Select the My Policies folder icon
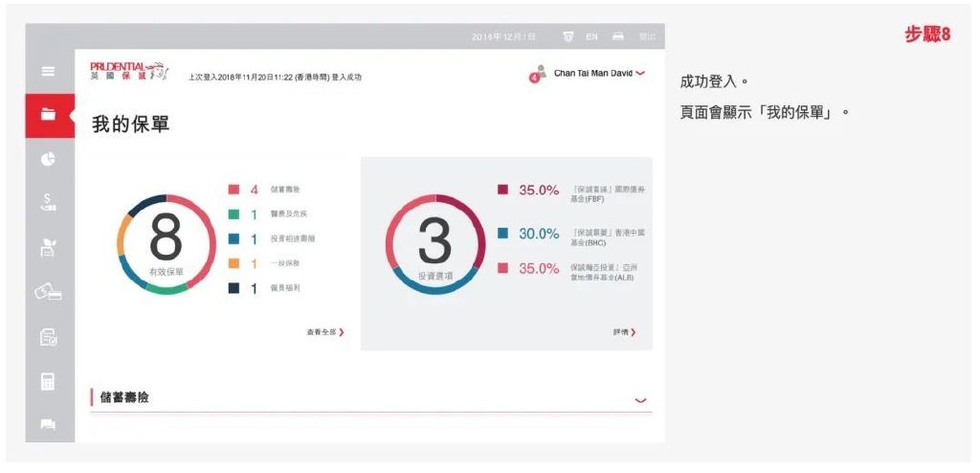Viewport: 980px width, 473px height. [48, 115]
